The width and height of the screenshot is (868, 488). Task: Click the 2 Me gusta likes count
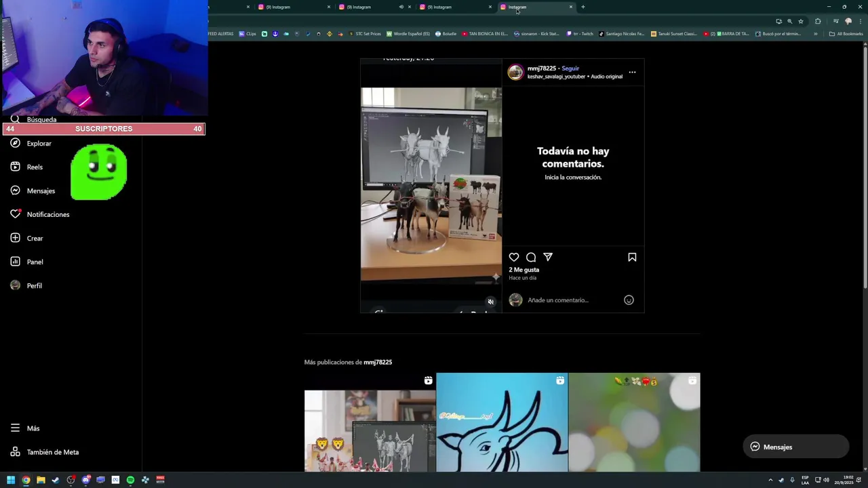pos(524,270)
